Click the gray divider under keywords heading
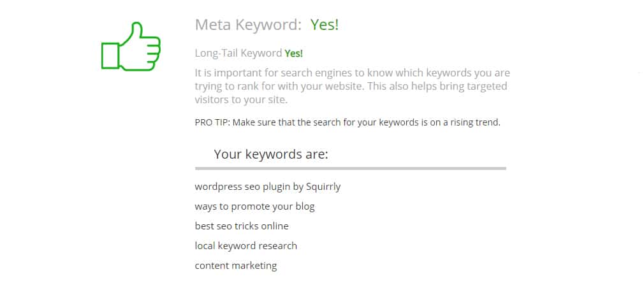This screenshot has width=644, height=288. (x=350, y=168)
